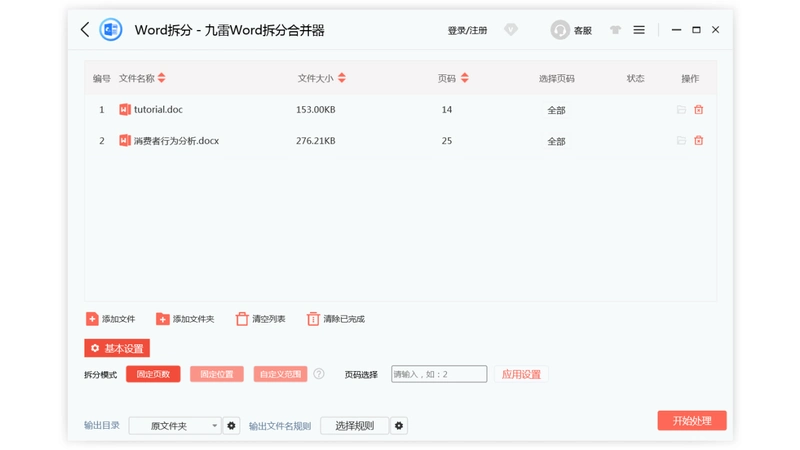
Task: Go back using the left arrow icon
Action: point(85,30)
